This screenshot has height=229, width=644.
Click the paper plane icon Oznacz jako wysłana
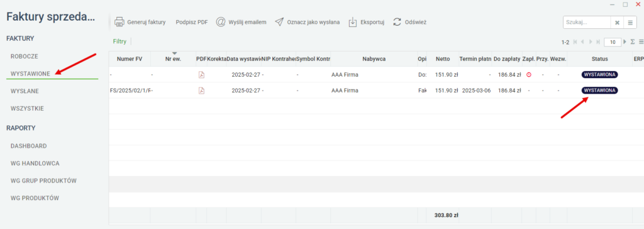[x=279, y=22]
